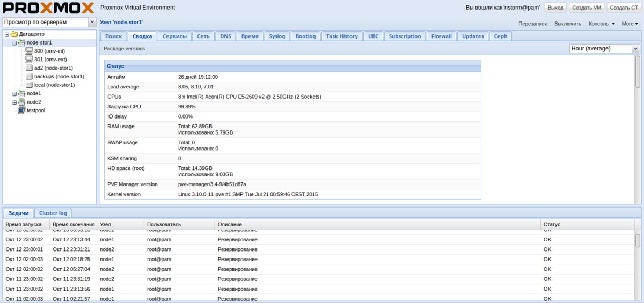Open the Hour (average) timeframe dropdown

click(x=636, y=48)
